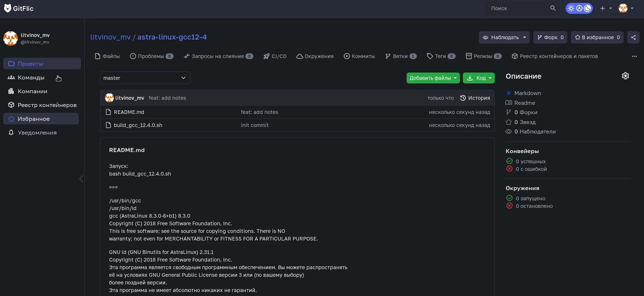The width and height of the screenshot is (644, 296).
Task: Switch to dark theme with the moon icon
Action: click(587, 8)
